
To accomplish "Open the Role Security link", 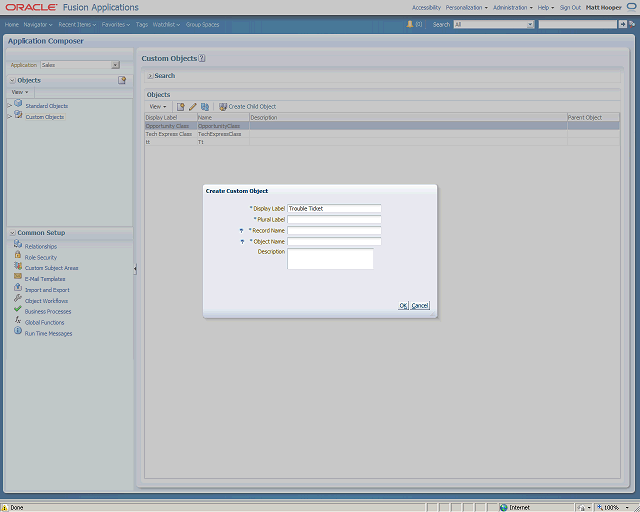I will click(x=41, y=258).
